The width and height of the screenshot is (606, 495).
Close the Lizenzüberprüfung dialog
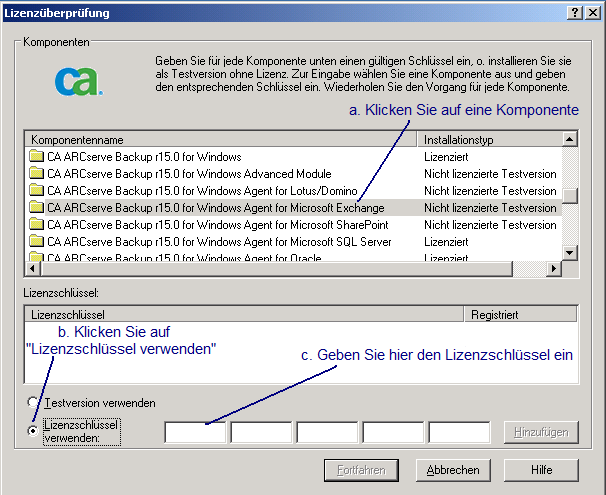click(592, 13)
